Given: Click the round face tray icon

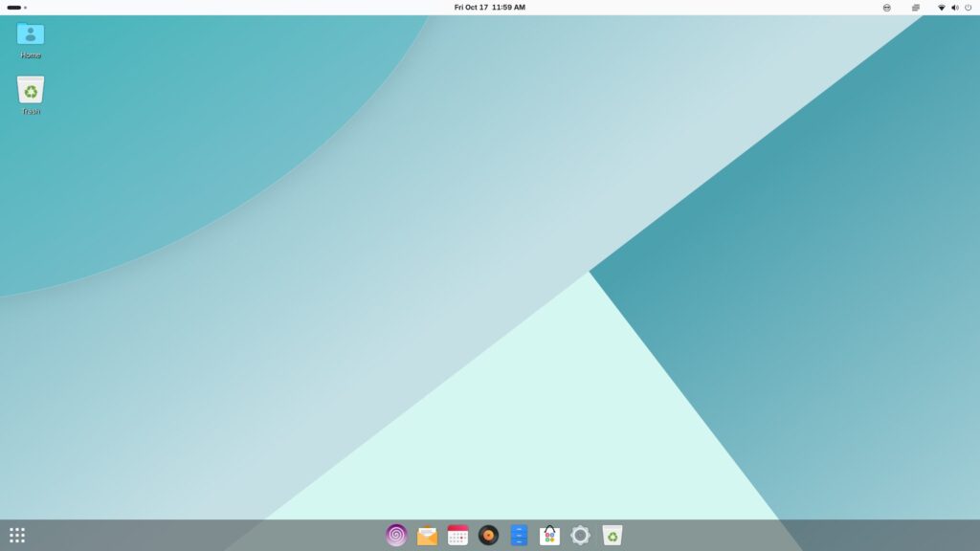Looking at the screenshot, I should tap(886, 7).
